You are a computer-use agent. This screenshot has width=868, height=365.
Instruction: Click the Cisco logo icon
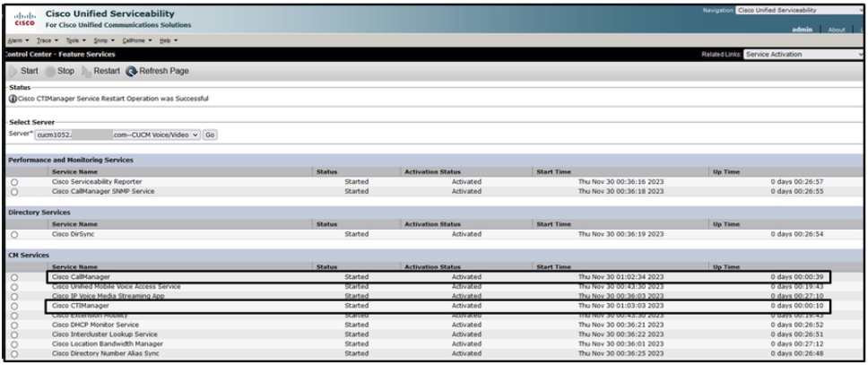pyautogui.click(x=24, y=19)
